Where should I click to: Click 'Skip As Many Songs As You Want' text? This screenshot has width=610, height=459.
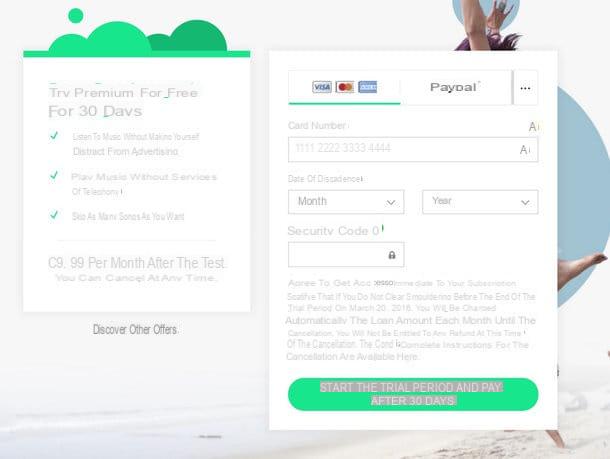(x=128, y=216)
